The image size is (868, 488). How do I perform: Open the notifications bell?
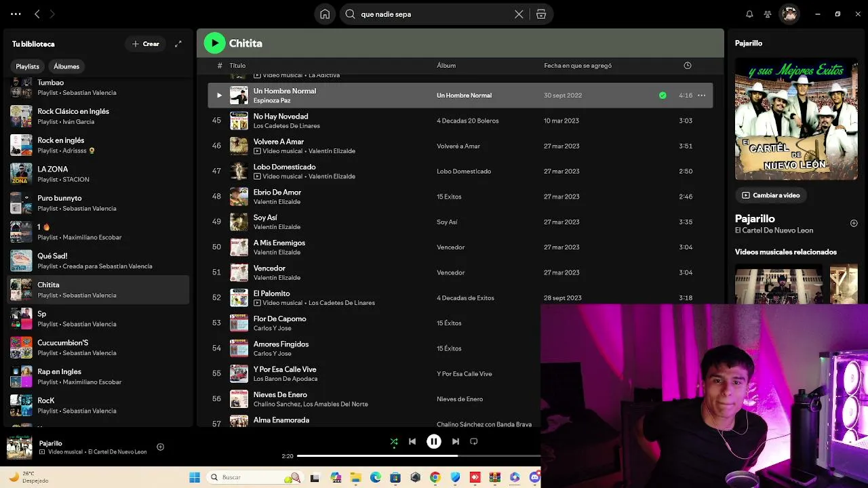(749, 14)
